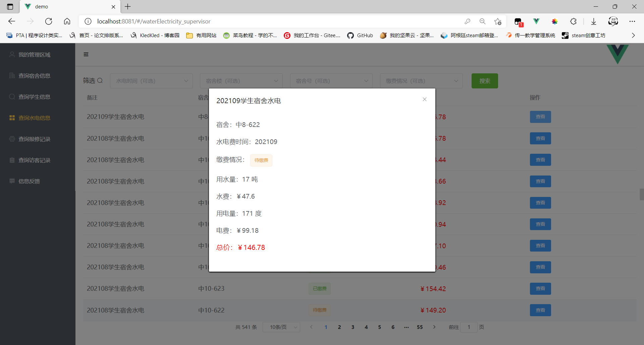Open 10条/页 page size dropdown
Screen dimensions: 644x345
click(x=281, y=327)
